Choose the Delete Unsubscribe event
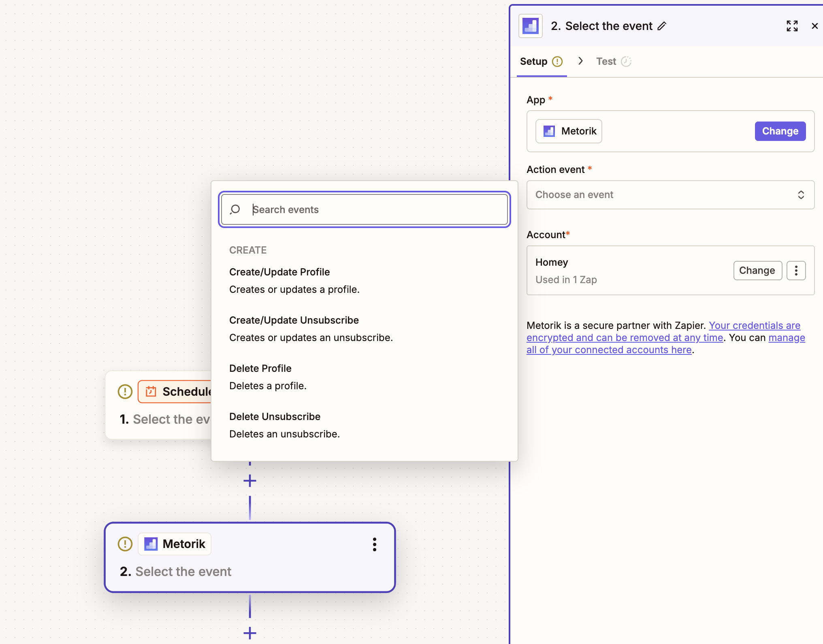This screenshot has height=644, width=823. 365,425
